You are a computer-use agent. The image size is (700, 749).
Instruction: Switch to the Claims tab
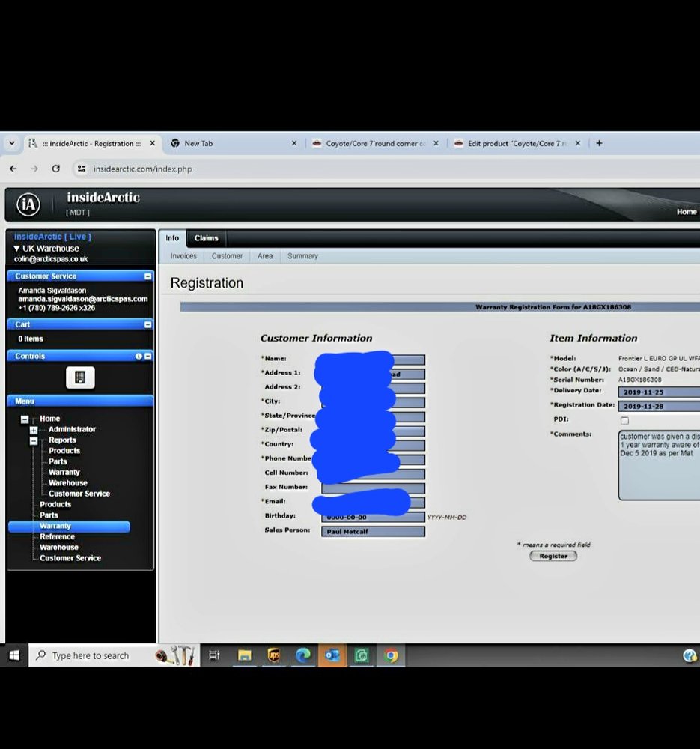tap(206, 238)
